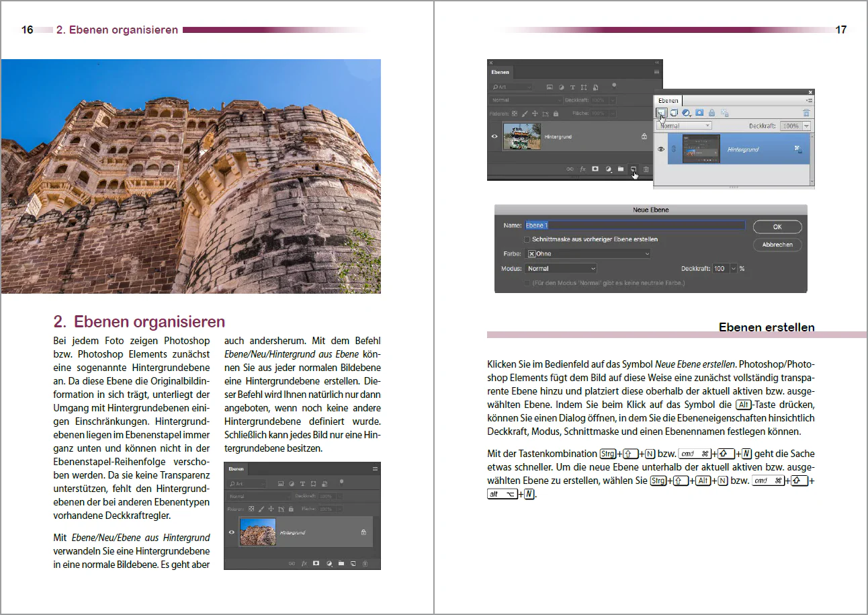Image resolution: width=868 pixels, height=615 pixels.
Task: Open the Modus dropdown in Neue Ebene dialog
Action: (560, 268)
